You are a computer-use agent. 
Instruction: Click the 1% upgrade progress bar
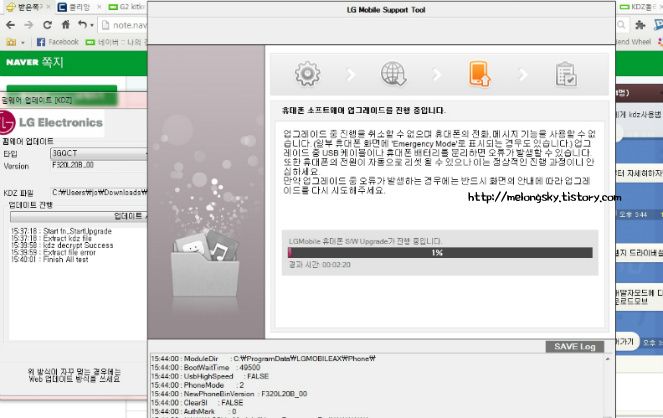440,253
